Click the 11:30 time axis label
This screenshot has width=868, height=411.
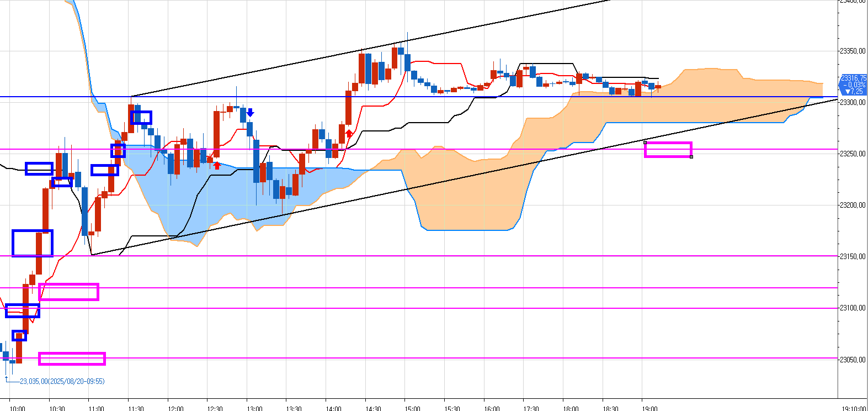pyautogui.click(x=136, y=408)
